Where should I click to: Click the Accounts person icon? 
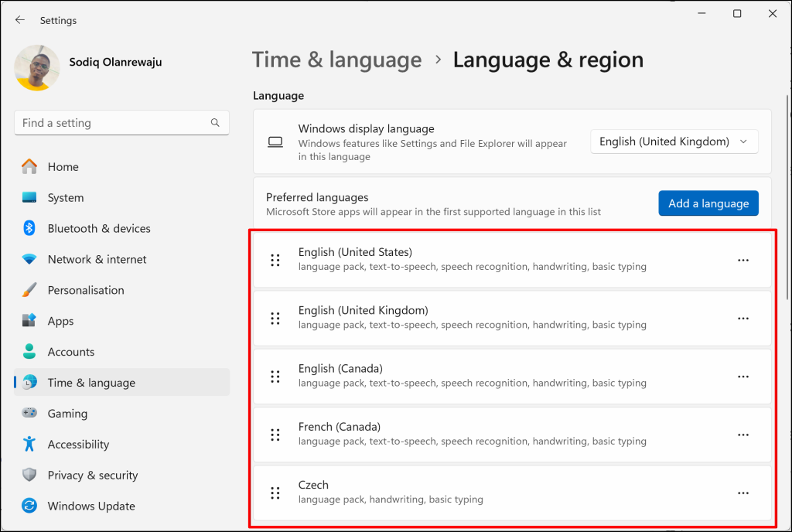pos(29,351)
